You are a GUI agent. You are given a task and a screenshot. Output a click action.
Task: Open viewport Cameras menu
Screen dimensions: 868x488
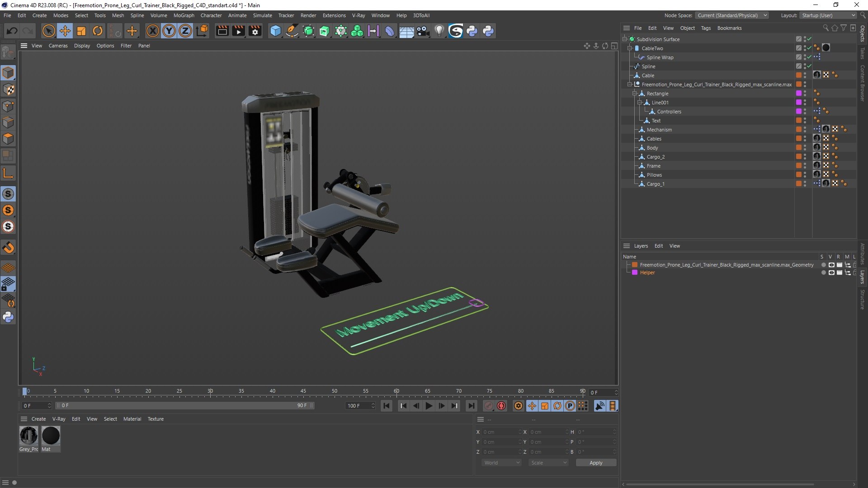click(x=58, y=46)
